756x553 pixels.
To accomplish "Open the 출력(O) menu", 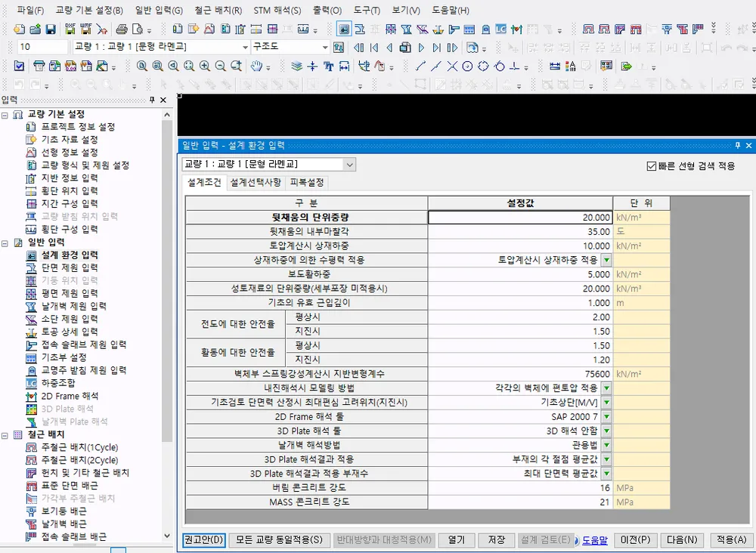I will click(327, 10).
